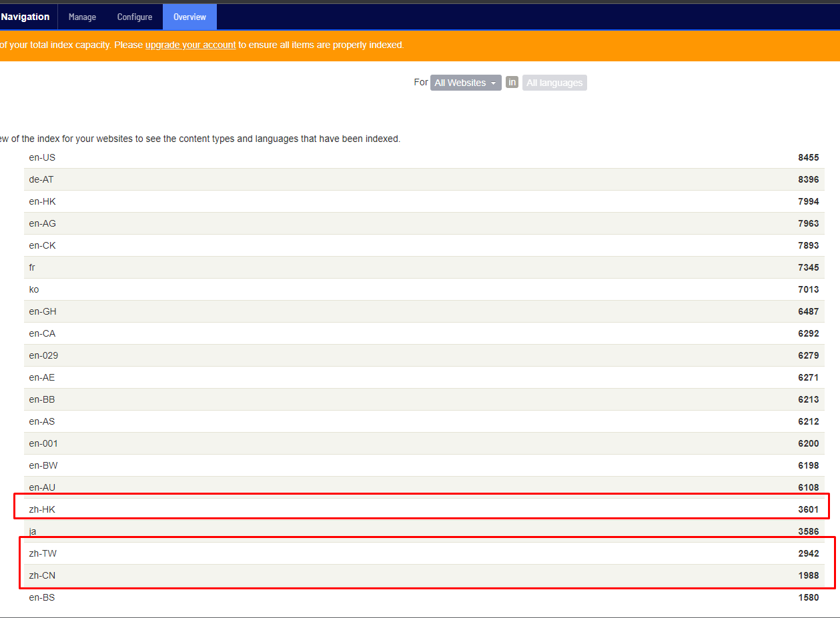The image size is (840, 618).
Task: Select the en-029 language row
Action: click(43, 355)
